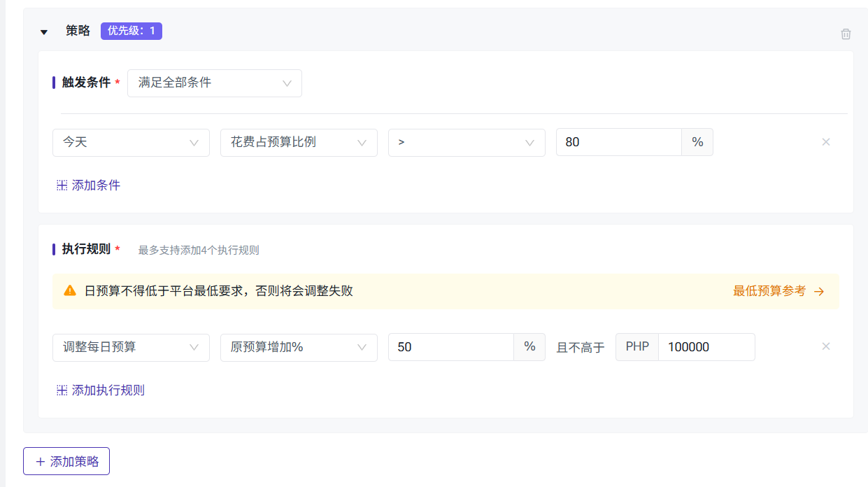Viewport: 868px width, 487px height.
Task: Open the 满足全部条件 dropdown
Action: click(x=214, y=83)
